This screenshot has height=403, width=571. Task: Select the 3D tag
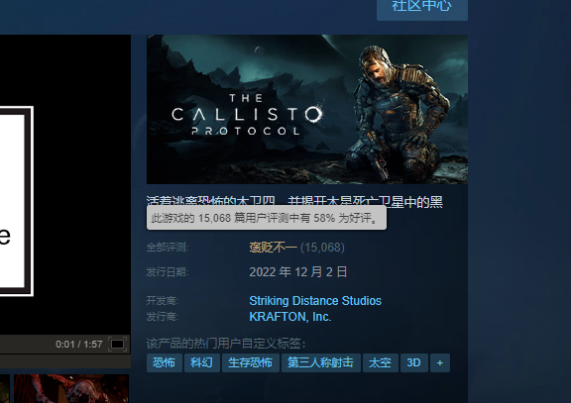pyautogui.click(x=414, y=363)
